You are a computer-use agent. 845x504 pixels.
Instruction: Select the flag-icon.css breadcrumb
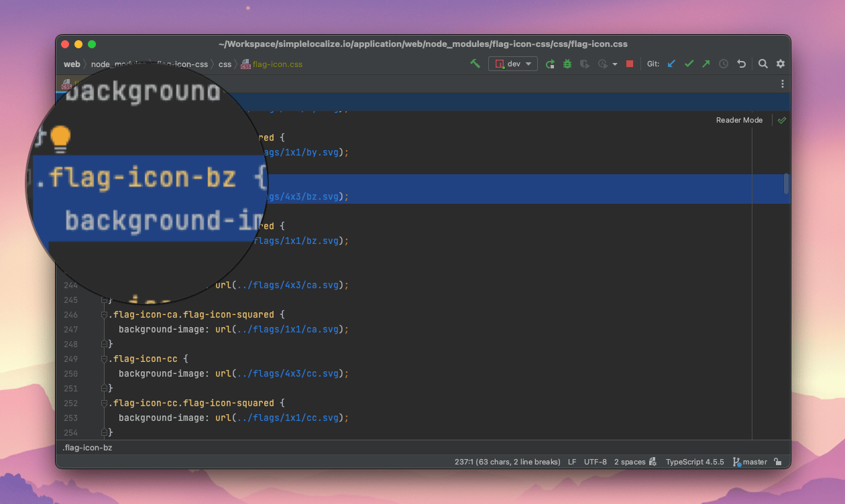click(x=277, y=64)
